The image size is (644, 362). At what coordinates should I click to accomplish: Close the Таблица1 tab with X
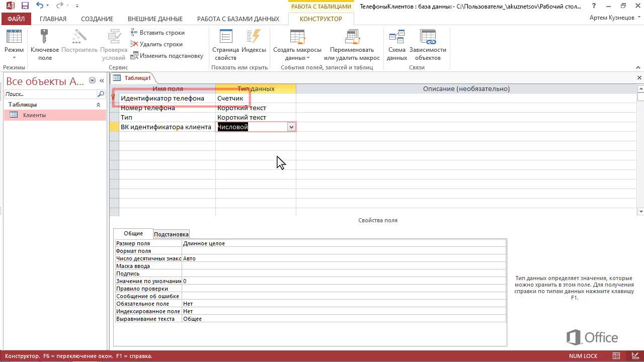tap(639, 78)
